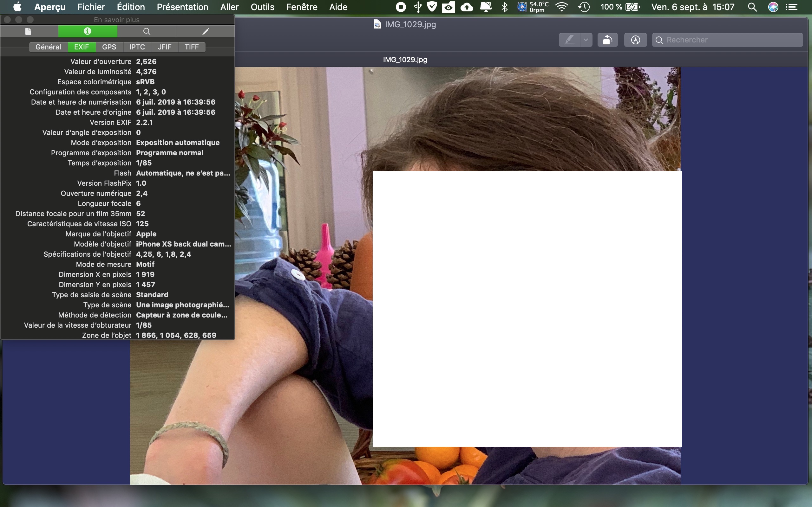Image resolution: width=812 pixels, height=507 pixels.
Task: Show the Markup toolbar with the pen-circle icon
Action: pyautogui.click(x=635, y=40)
